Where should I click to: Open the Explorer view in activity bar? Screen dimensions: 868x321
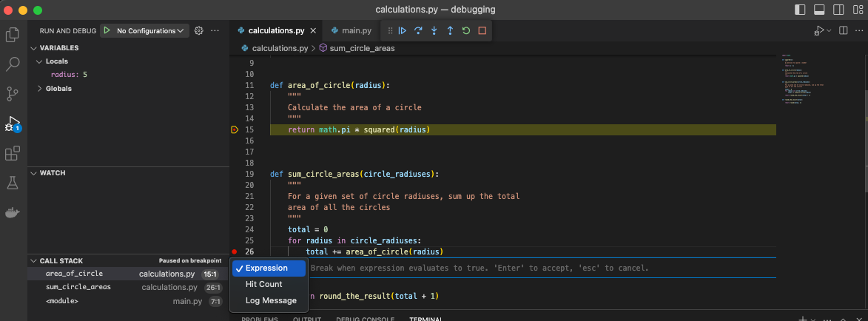pyautogui.click(x=12, y=35)
